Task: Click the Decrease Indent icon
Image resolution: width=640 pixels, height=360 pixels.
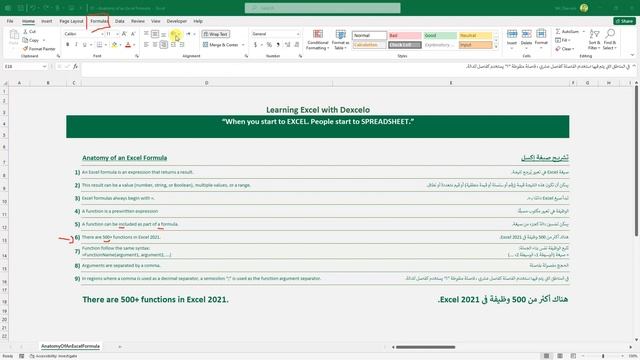Action: pos(173,44)
